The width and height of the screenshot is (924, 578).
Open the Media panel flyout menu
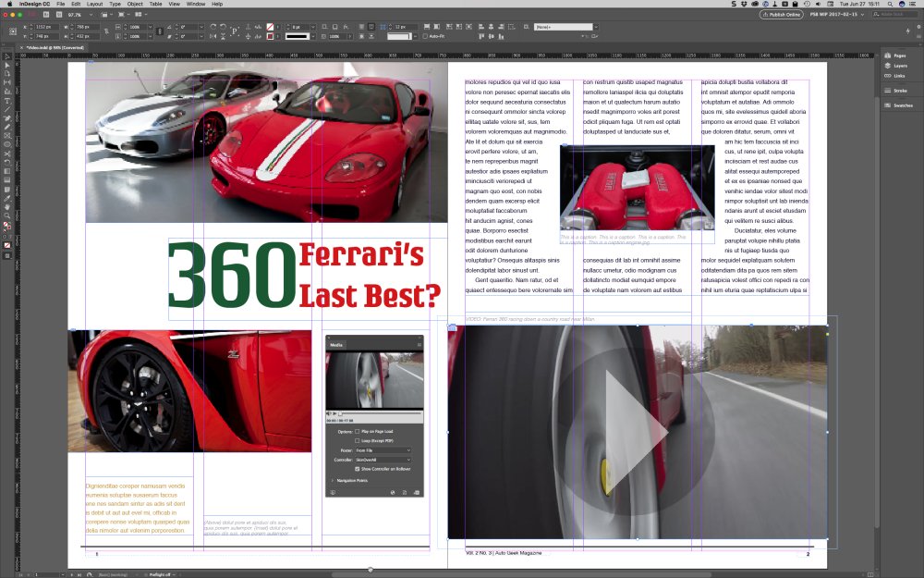coord(419,344)
